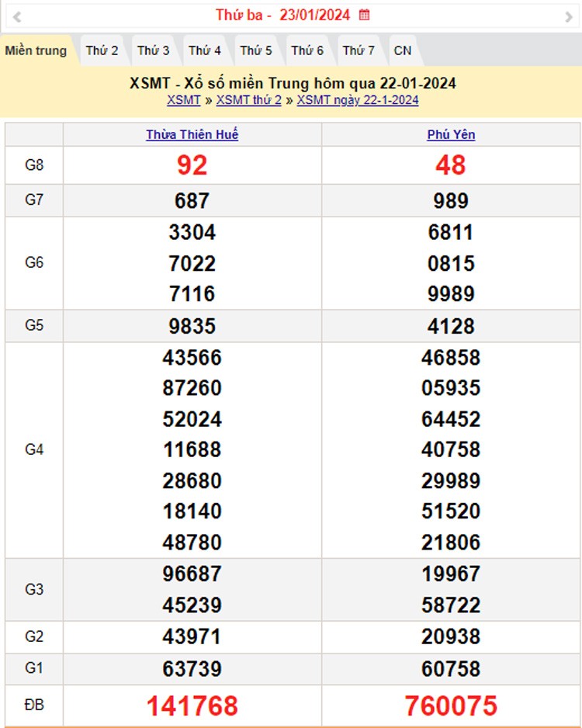The image size is (582, 728).
Task: Click G4 result 29989
Action: coord(451,481)
